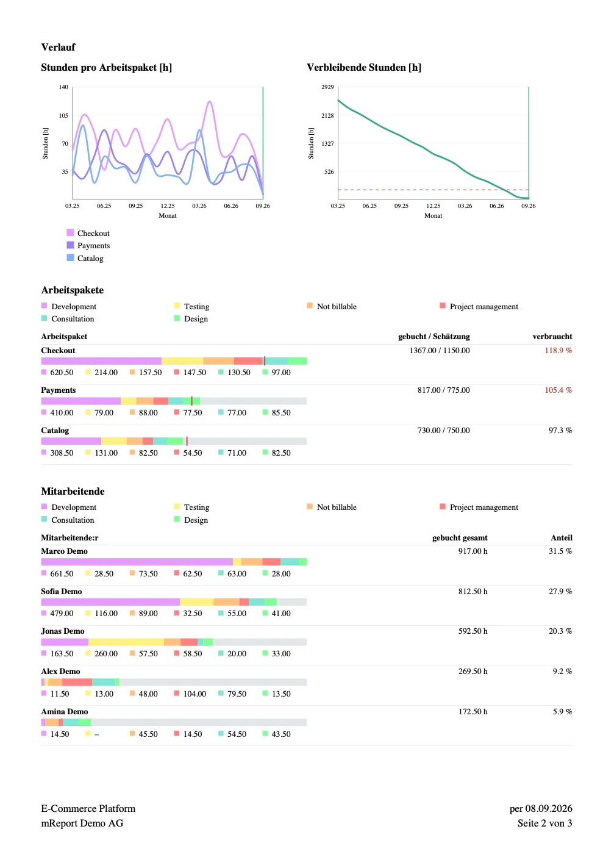Click the 'mReport Demo AG' footer text
The width and height of the screenshot is (603, 868).
(x=82, y=823)
